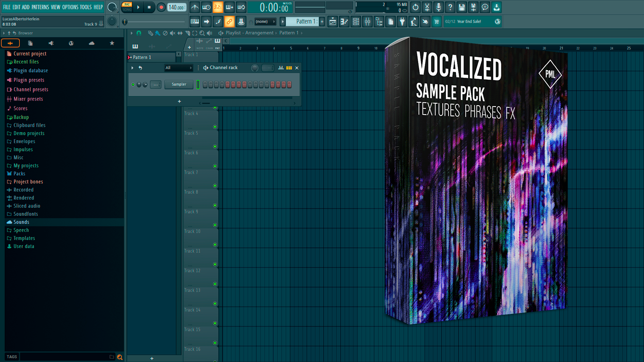The height and width of the screenshot is (362, 644).
Task: Open the Channel rack menu arrow
Action: [x=132, y=68]
